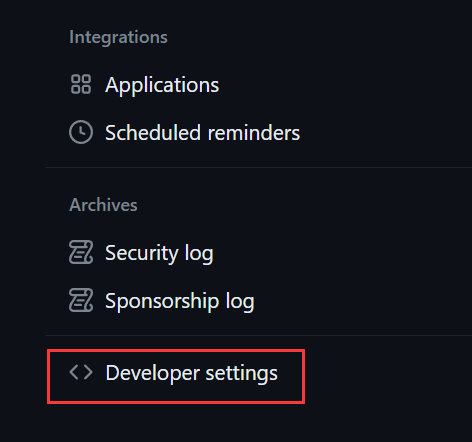Viewport: 472px width, 442px height.
Task: Select the scroll icon next to Sponsorship log
Action: coord(81,300)
